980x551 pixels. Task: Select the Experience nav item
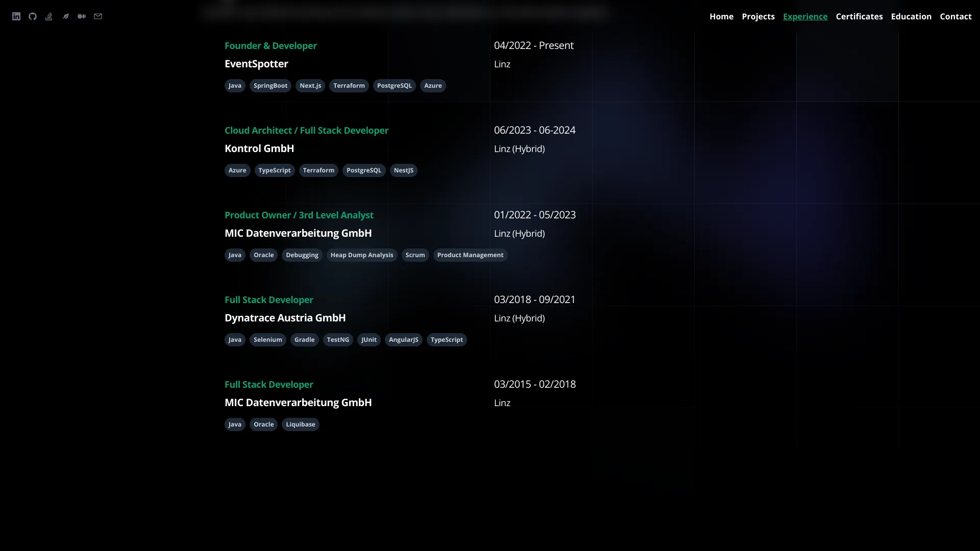pos(805,16)
